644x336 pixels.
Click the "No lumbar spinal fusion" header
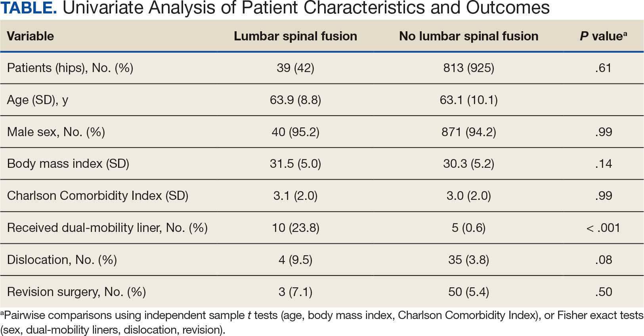coord(468,36)
